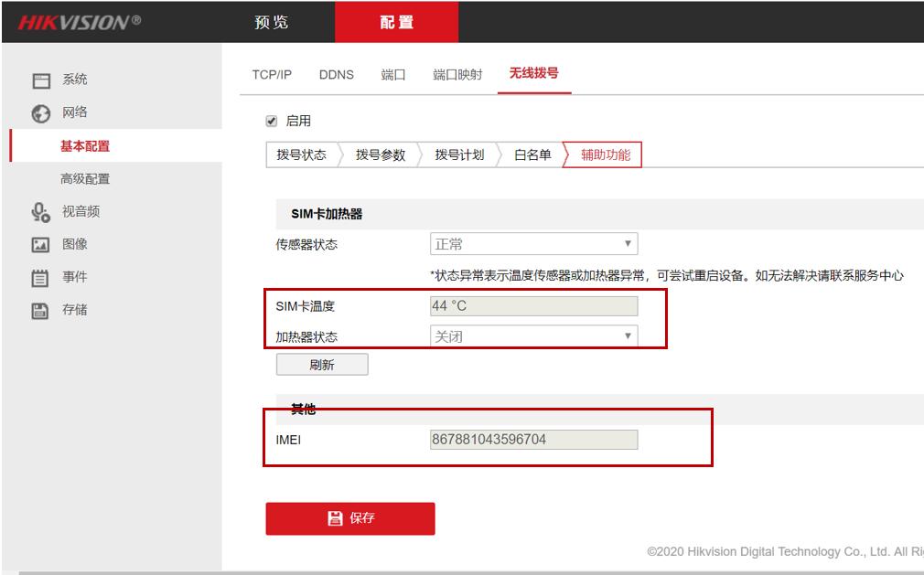
Task: Click inside the IMEI field
Action: 531,442
